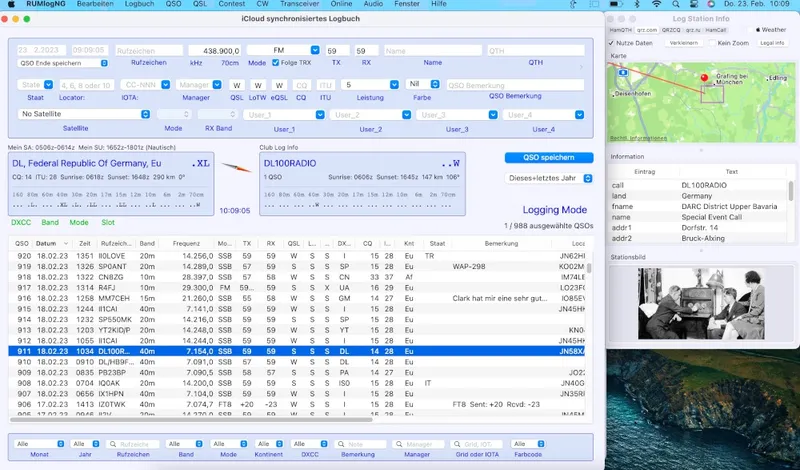Click the compass direction needle icon
Screen dimensions: 800x470
tap(236, 167)
